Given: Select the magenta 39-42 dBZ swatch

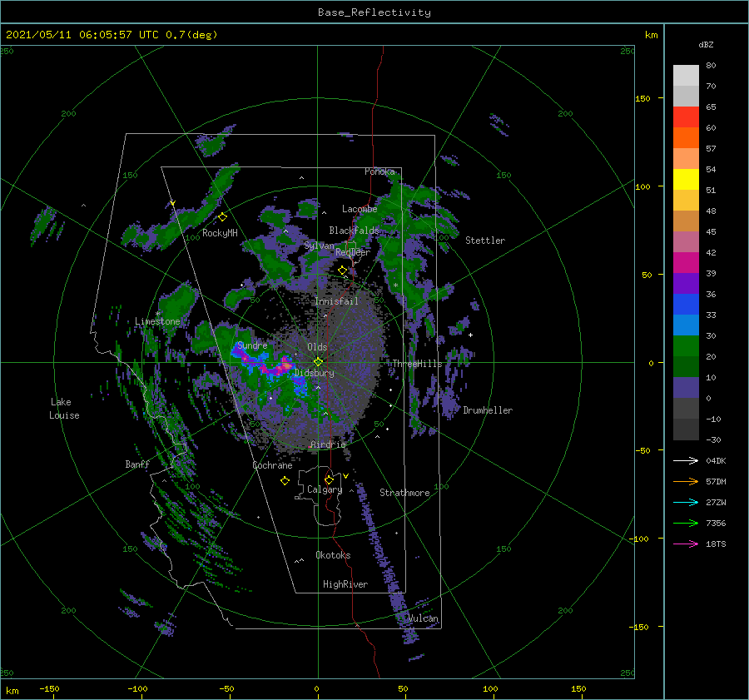Looking at the screenshot, I should pyautogui.click(x=686, y=263).
